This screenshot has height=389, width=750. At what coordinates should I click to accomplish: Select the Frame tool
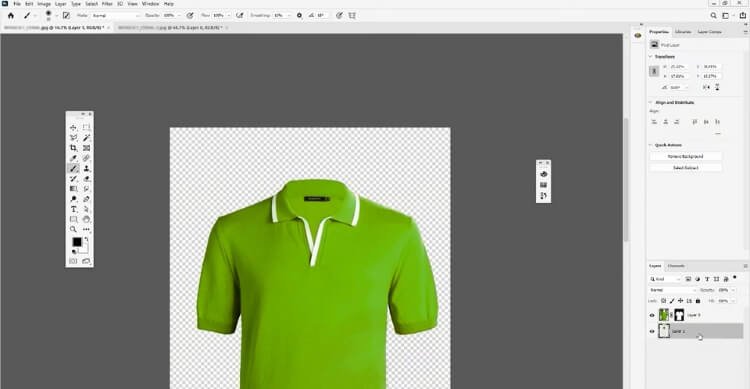[86, 148]
